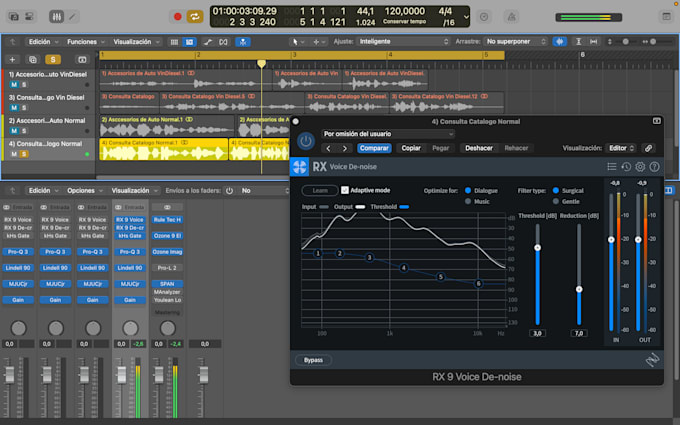Viewport: 680px width, 425px height.
Task: Open the RX history clock icon
Action: coord(626,166)
